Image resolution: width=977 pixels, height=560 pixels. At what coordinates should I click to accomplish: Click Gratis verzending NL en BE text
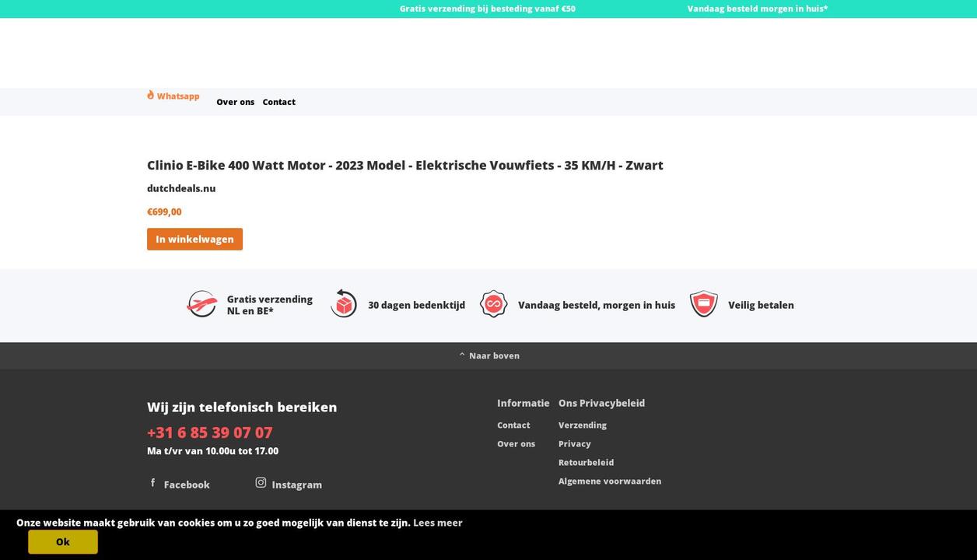pos(270,305)
